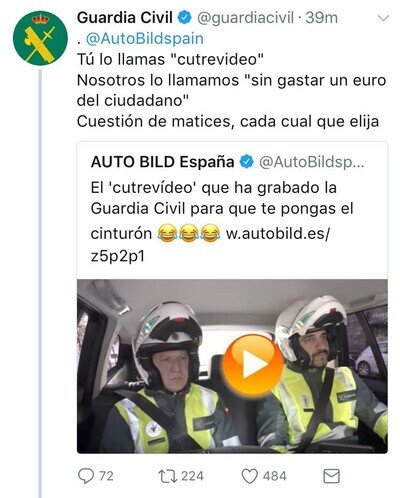Click AUTO BILD España's verified badge
400x498 pixels.
click(x=247, y=162)
